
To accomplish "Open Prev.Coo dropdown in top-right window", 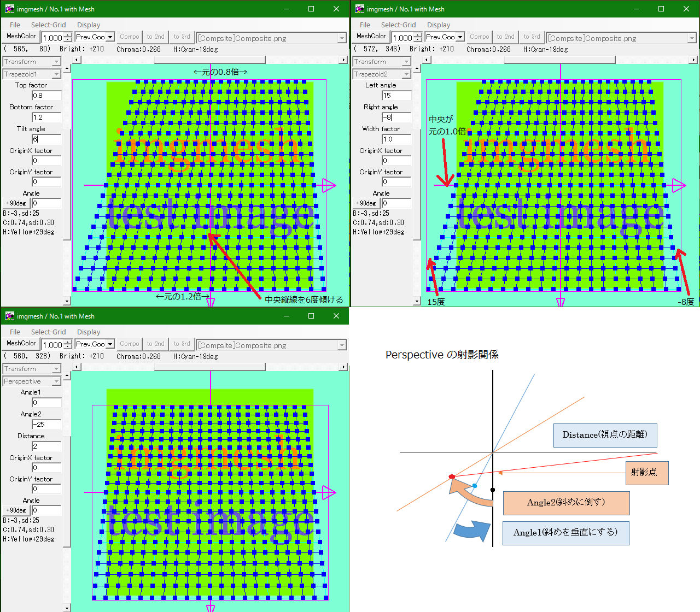I will [x=460, y=37].
